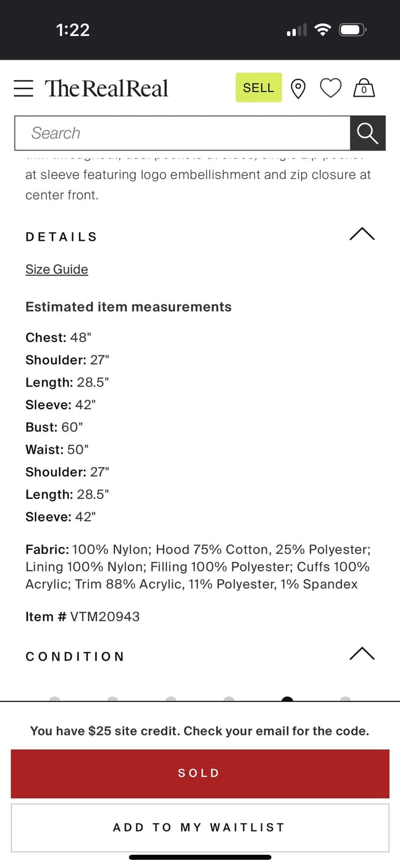Screen dimensions: 400x868
Task: Tap the battery status icon
Action: click(352, 30)
